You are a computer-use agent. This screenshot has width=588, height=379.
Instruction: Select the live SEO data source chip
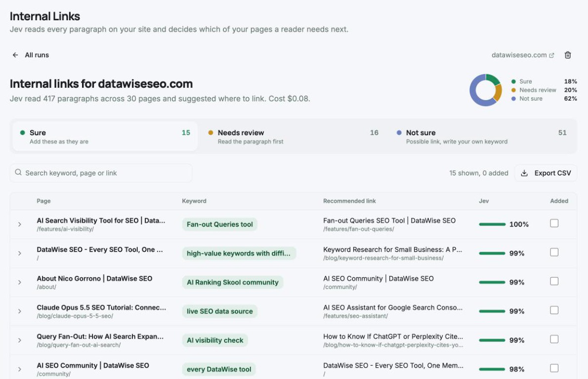tap(220, 311)
